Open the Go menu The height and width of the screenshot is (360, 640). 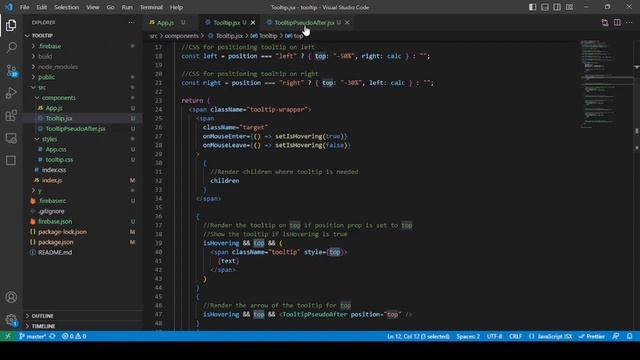pyautogui.click(x=110, y=7)
